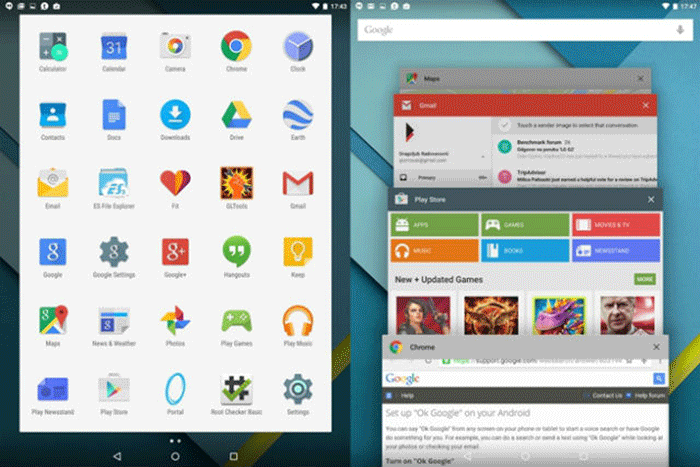Expand the Gmail account dropdown arrow
The image size is (700, 467).
click(483, 157)
